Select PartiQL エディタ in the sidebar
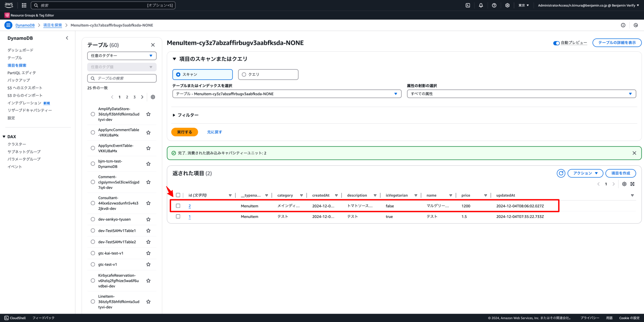The height and width of the screenshot is (322, 644). click(x=21, y=72)
